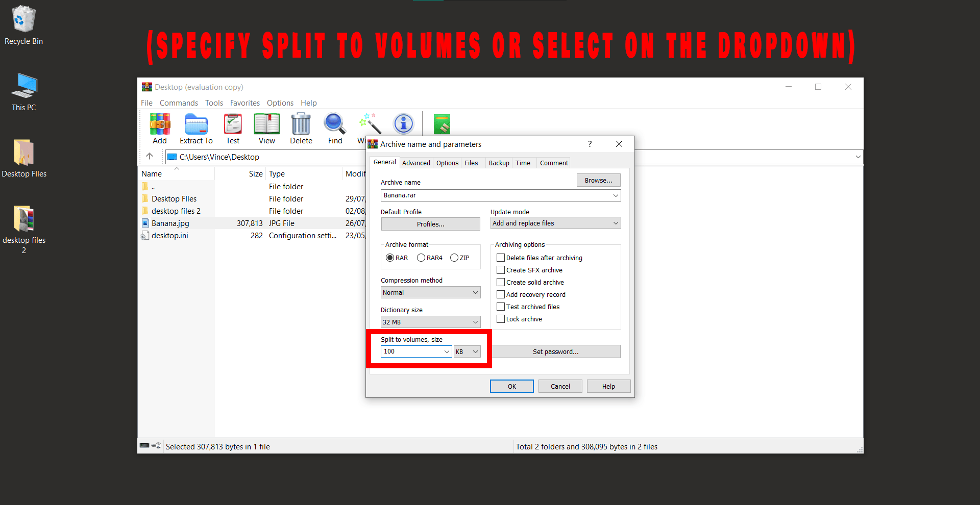Switch to the Advanced tab
The width and height of the screenshot is (980, 505).
[x=415, y=163]
